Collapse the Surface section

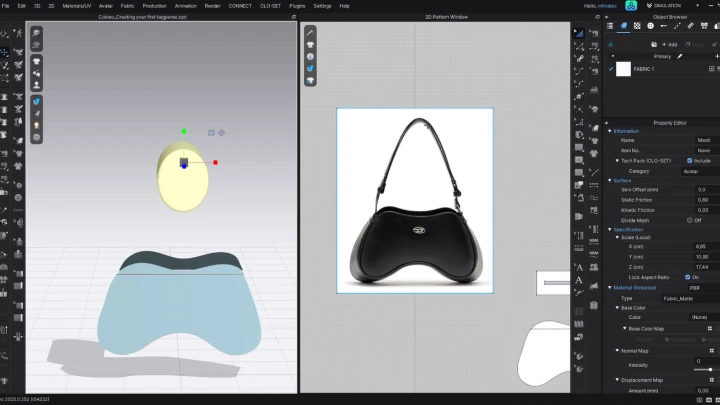coord(610,180)
